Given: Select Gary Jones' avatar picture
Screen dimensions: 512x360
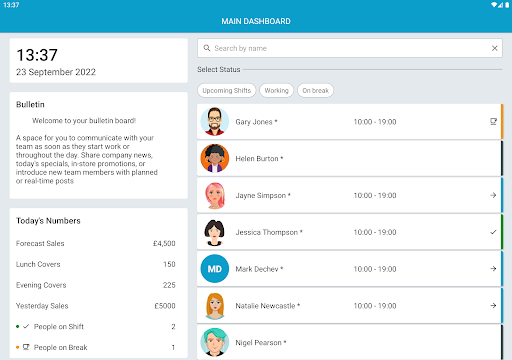Looking at the screenshot, I should pyautogui.click(x=215, y=121).
